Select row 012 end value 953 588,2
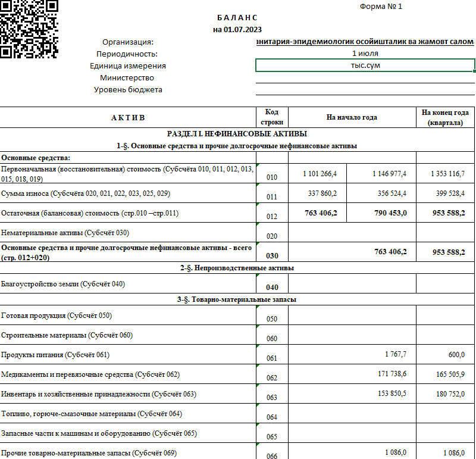The image size is (476, 459). coord(445,213)
